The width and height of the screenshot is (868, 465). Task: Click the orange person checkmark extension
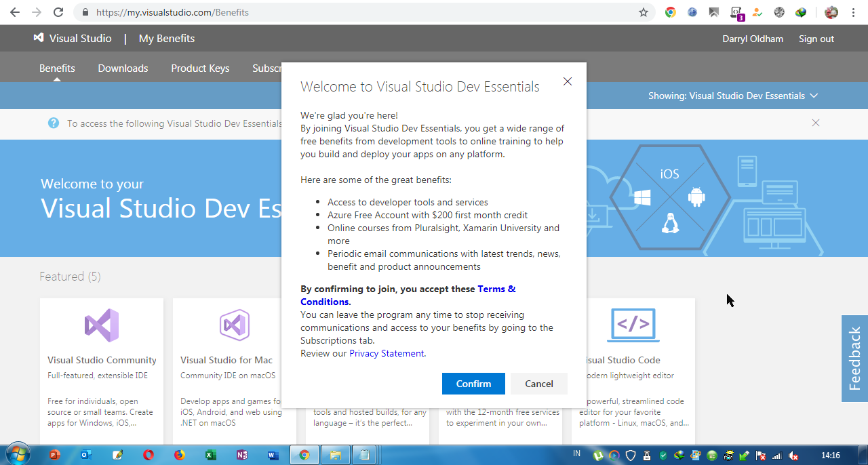[x=757, y=12]
